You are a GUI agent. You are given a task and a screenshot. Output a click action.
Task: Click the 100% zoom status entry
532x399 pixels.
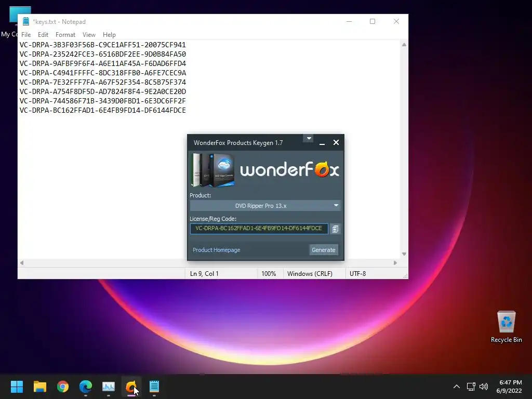tap(269, 273)
